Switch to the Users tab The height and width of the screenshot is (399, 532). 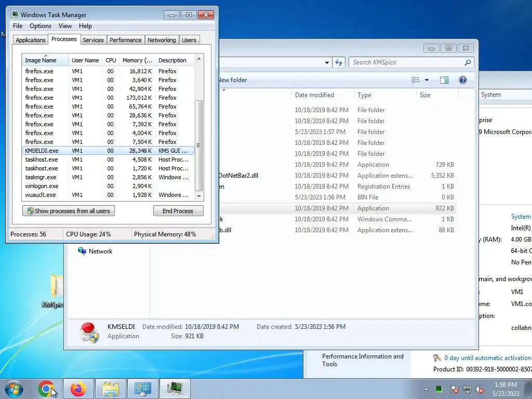click(x=189, y=40)
